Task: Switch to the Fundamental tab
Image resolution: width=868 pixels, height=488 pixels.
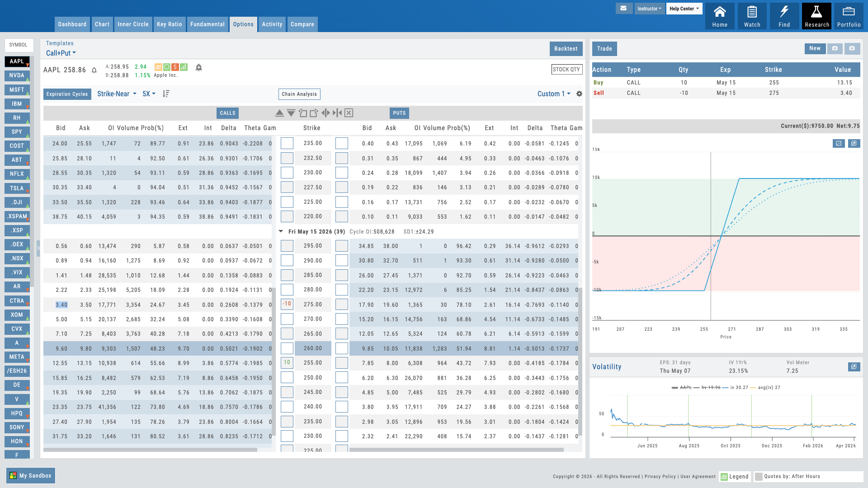Action: point(207,24)
